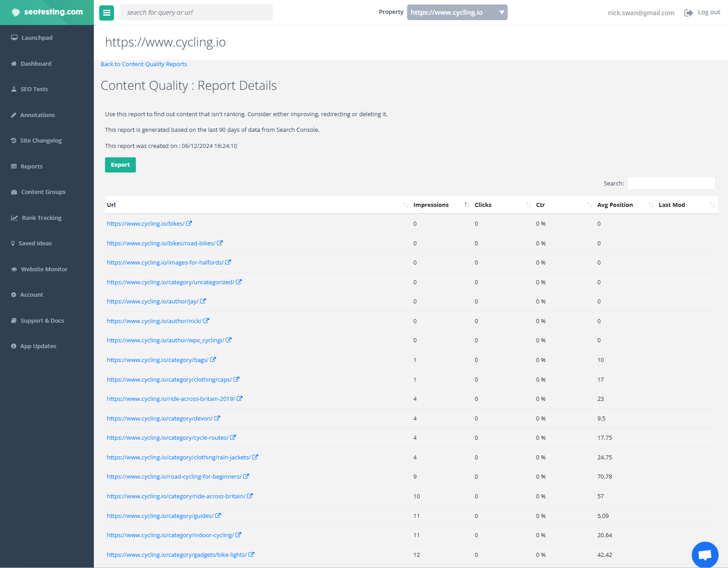Open external link icon for category/cycle-routes/
The image size is (728, 568).
[x=233, y=438]
